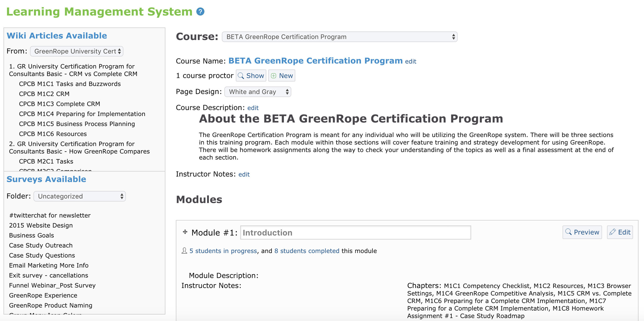Select CPCB M1C3 Complete CRM article
This screenshot has height=321, width=644.
tap(59, 104)
